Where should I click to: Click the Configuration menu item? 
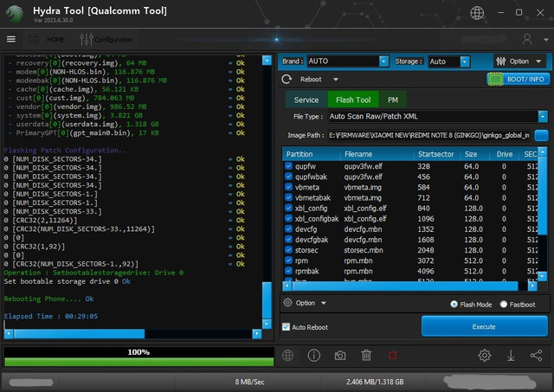pyautogui.click(x=113, y=40)
